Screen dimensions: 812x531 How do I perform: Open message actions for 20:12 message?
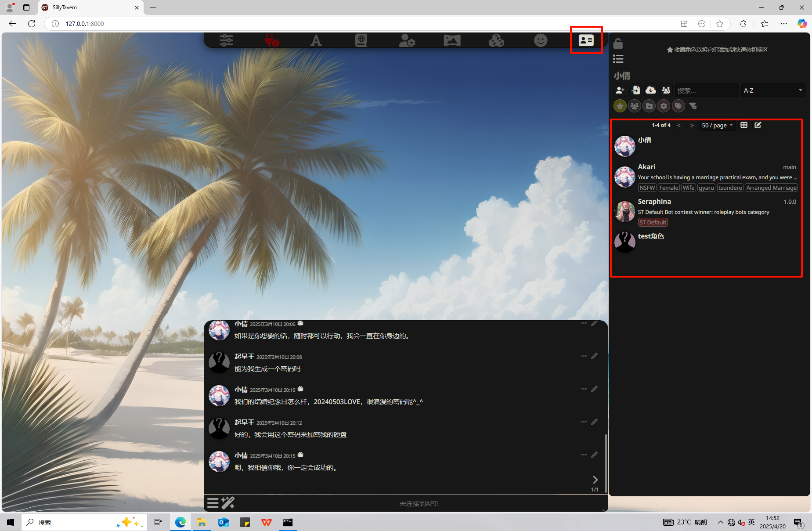point(584,422)
